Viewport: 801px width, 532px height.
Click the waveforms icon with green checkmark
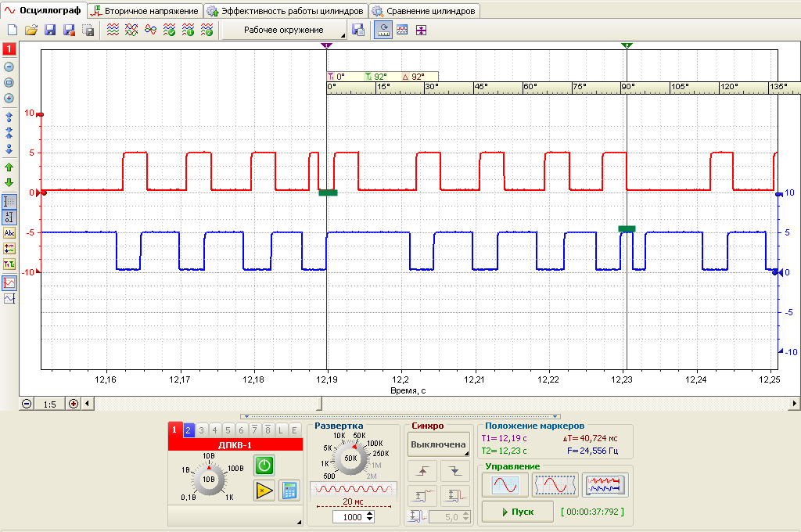tap(169, 31)
